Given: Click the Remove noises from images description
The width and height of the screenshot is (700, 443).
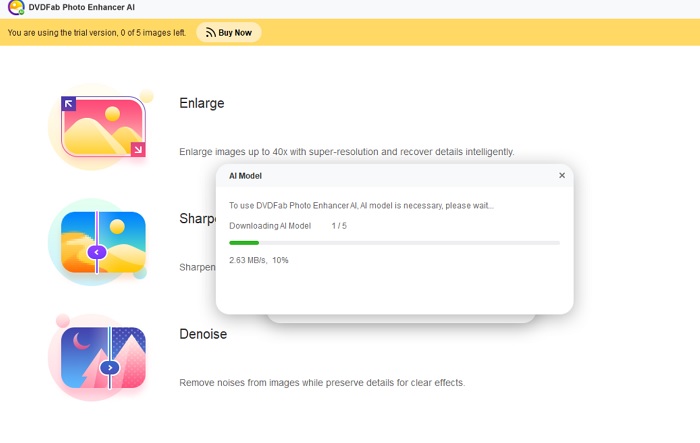Looking at the screenshot, I should (321, 382).
